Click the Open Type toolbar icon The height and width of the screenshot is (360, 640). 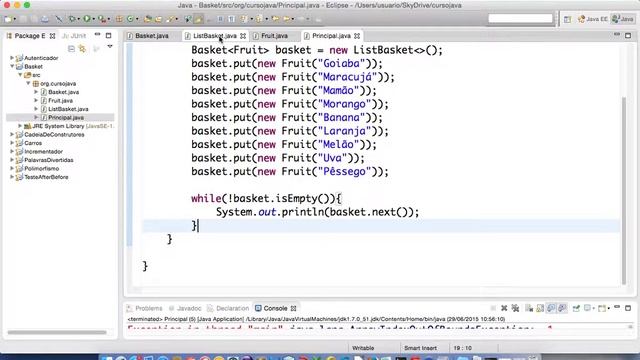point(148,19)
